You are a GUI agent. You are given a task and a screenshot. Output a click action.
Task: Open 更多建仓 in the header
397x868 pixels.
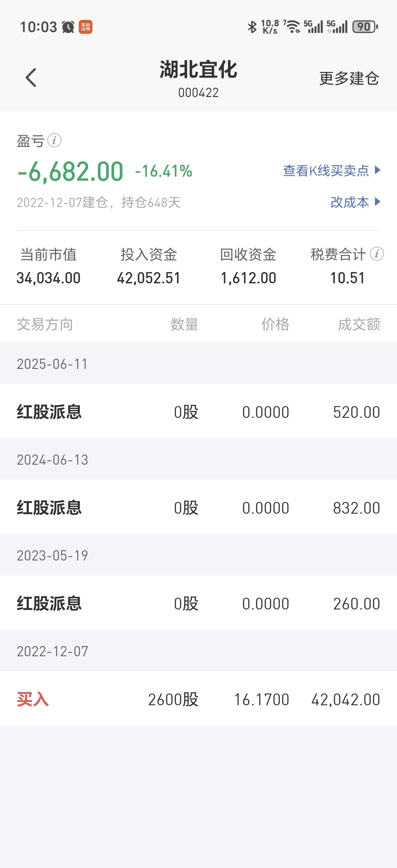[x=349, y=78]
